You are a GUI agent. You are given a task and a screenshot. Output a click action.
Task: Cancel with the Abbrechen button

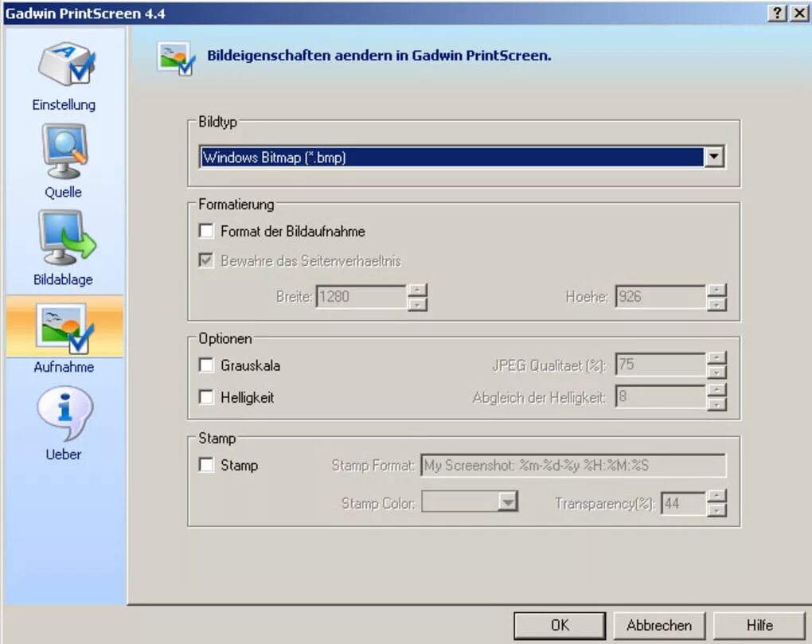[659, 626]
